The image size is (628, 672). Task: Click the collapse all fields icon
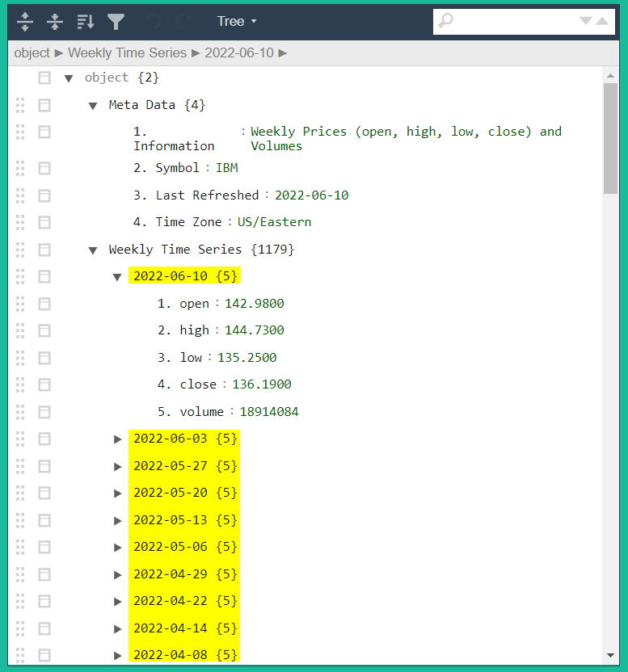coord(55,22)
